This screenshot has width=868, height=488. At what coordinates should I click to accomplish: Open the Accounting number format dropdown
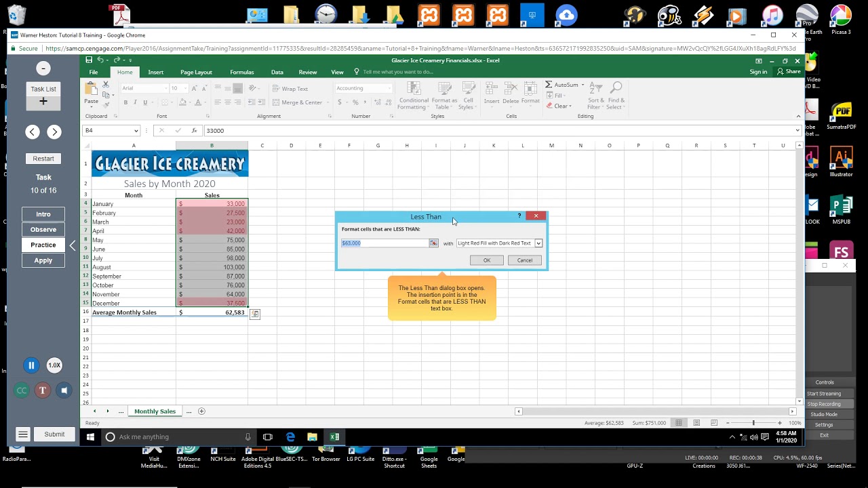tap(389, 88)
